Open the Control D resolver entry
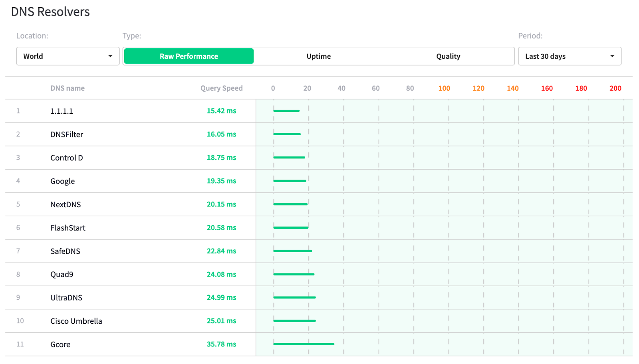Screen dimensions: 639x364 [x=67, y=158]
